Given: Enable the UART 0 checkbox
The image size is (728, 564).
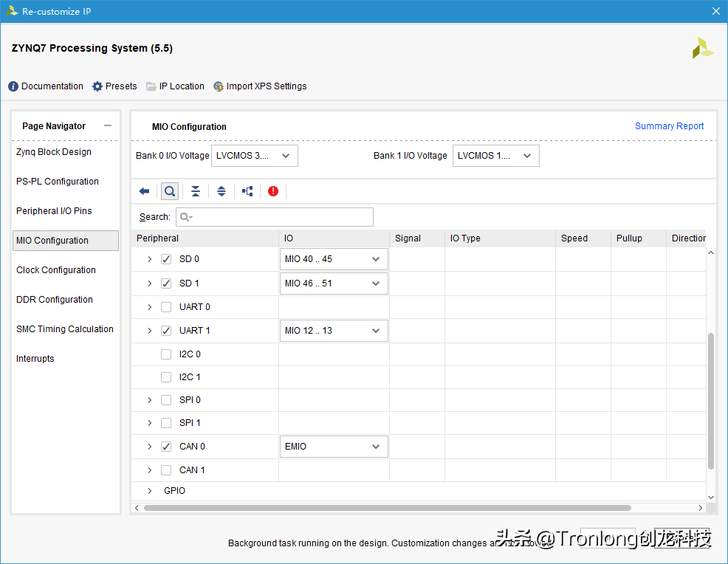Looking at the screenshot, I should [x=166, y=307].
